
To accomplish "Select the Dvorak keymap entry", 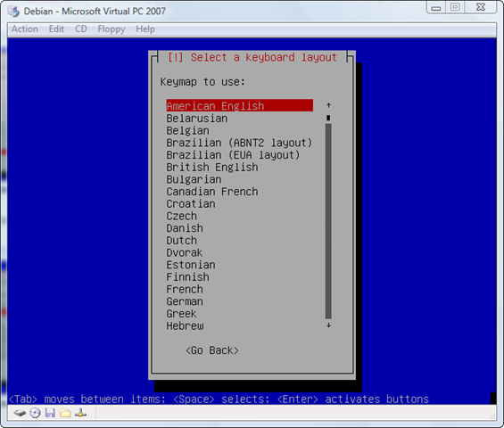I will (184, 252).
